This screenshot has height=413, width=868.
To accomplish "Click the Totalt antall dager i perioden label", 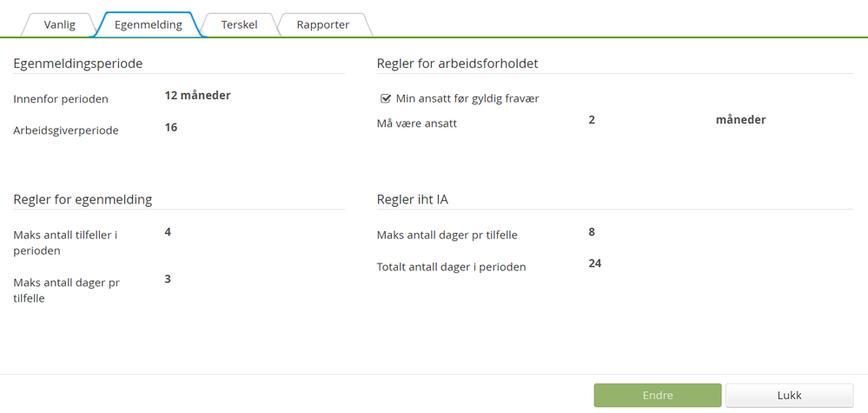I will [x=451, y=267].
